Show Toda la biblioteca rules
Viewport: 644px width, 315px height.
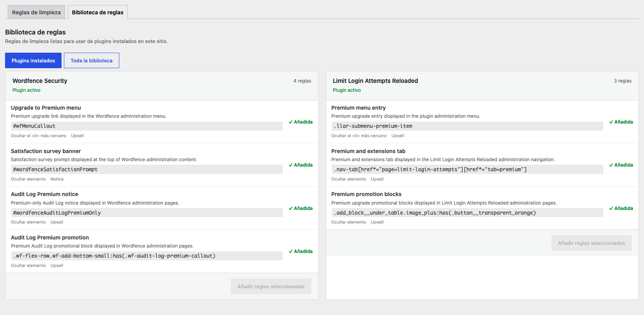[91, 60]
